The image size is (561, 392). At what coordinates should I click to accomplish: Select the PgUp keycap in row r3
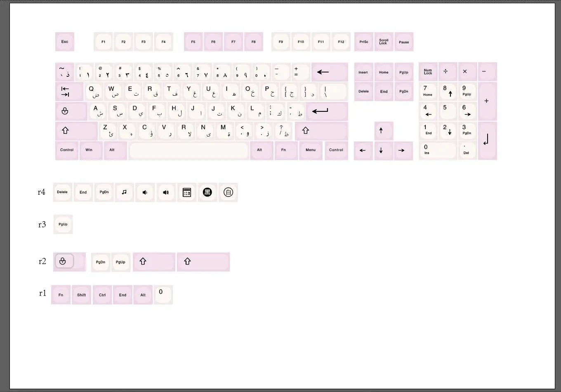click(63, 224)
